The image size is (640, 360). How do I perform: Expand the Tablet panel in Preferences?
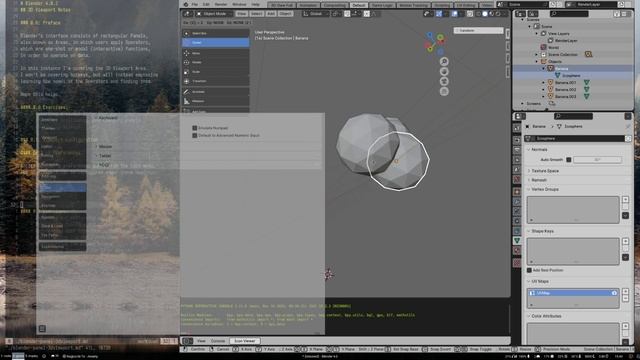104,156
